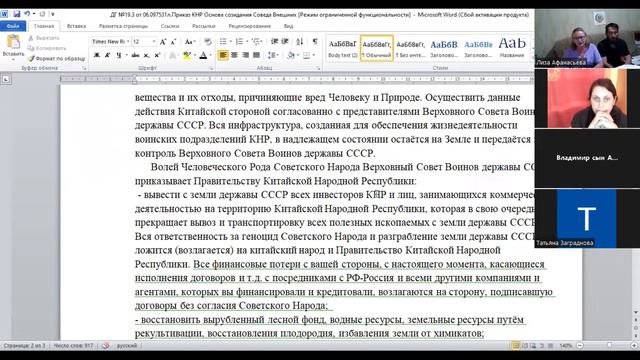
Task: Click the page count in status bar
Action: tap(24, 346)
